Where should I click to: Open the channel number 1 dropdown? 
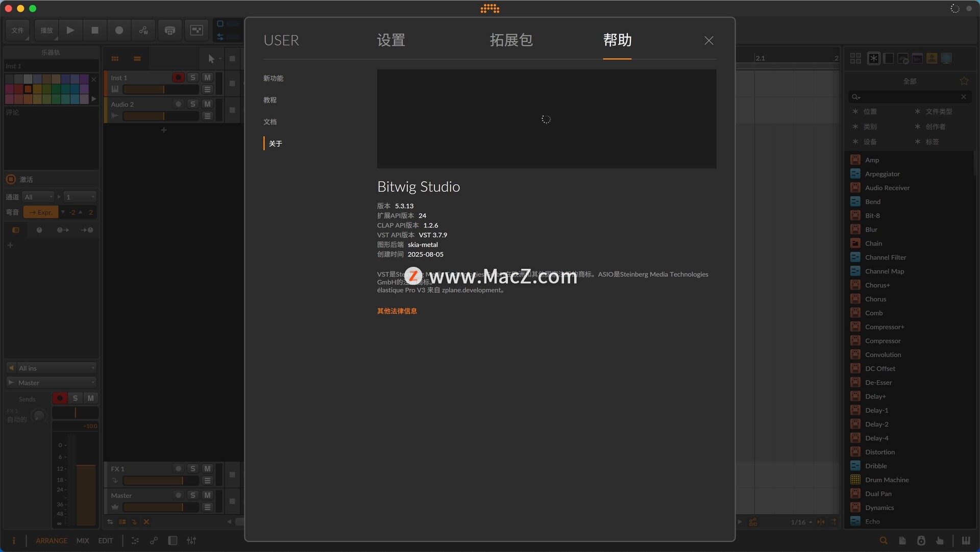click(x=80, y=197)
